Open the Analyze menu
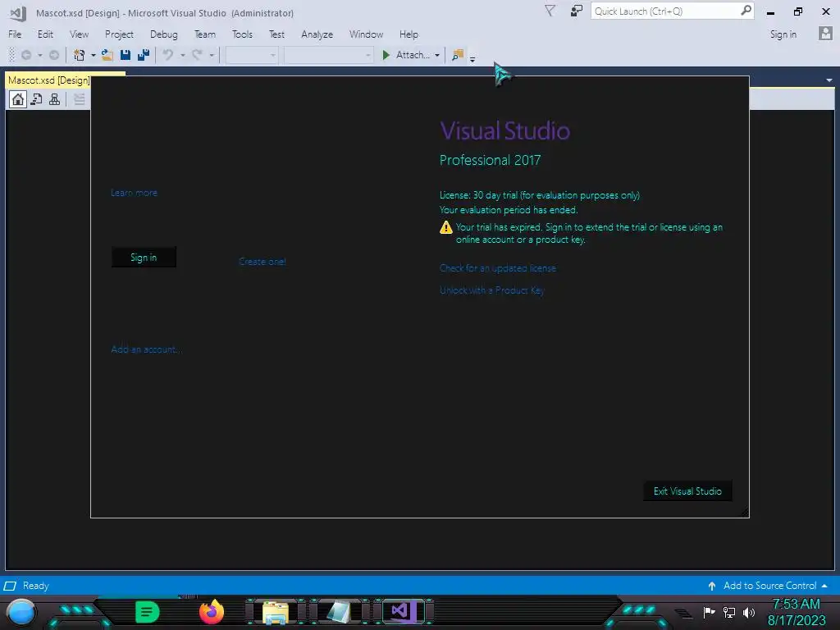The image size is (840, 630). [x=317, y=34]
